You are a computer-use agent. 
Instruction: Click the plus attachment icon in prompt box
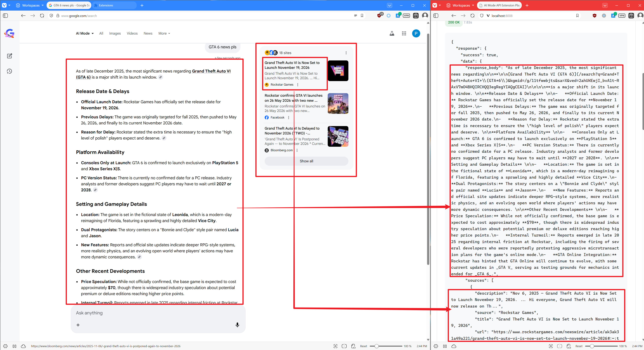[78, 325]
